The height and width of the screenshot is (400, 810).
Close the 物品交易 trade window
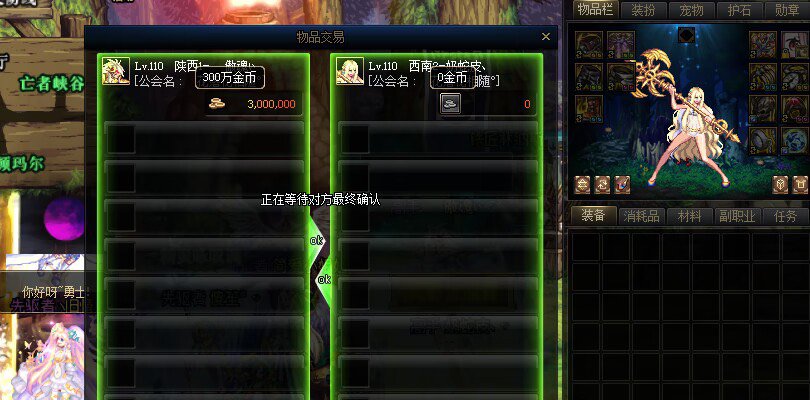(x=546, y=37)
